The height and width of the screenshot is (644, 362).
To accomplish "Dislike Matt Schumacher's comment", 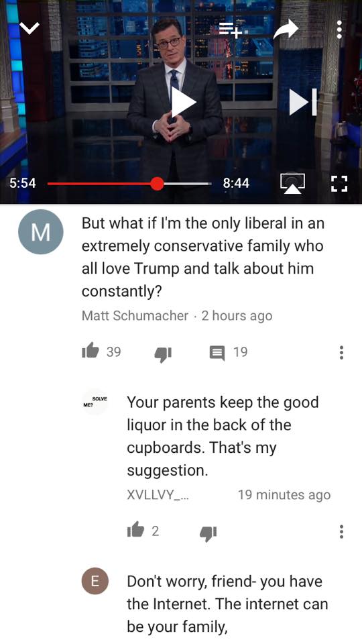I will click(163, 354).
